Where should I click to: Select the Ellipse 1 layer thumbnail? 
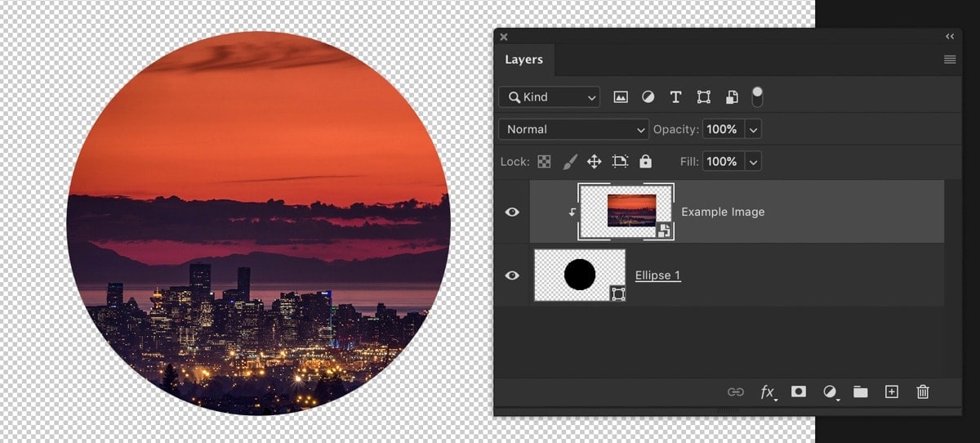(x=580, y=275)
